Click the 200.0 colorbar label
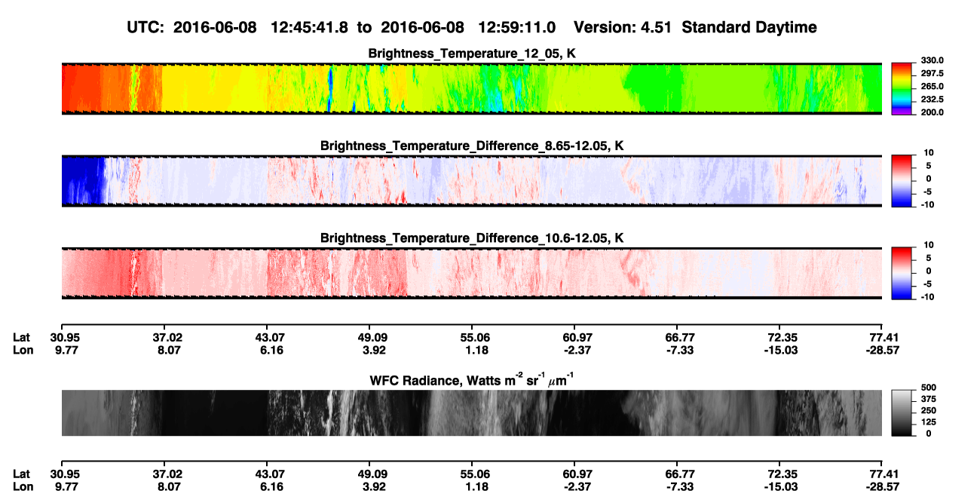980x503 pixels. (933, 112)
